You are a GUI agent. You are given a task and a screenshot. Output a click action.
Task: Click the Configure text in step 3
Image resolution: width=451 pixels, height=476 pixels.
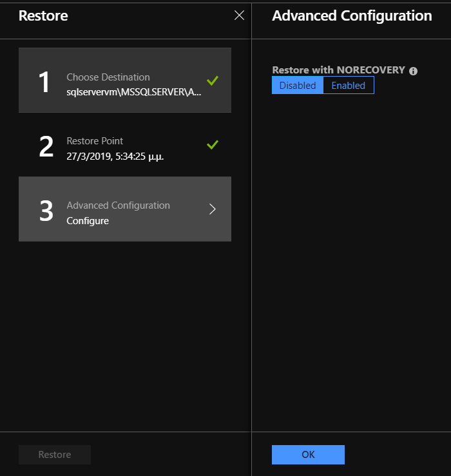[x=88, y=221]
